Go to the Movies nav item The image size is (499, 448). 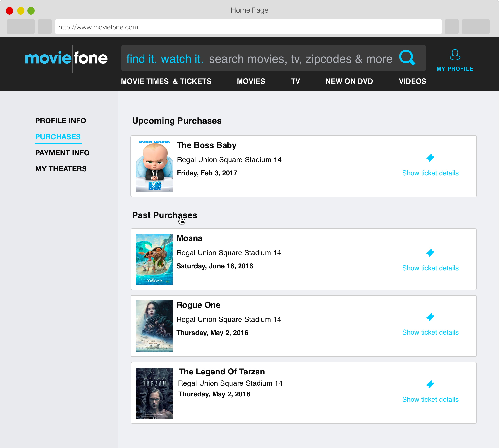pyautogui.click(x=251, y=81)
